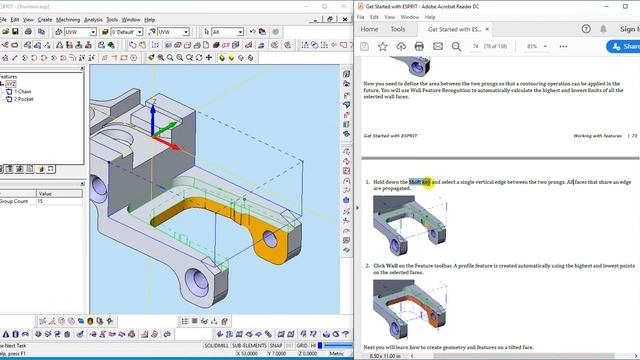Click the Group Count value cell
This screenshot has width=640, height=360.
click(x=59, y=201)
